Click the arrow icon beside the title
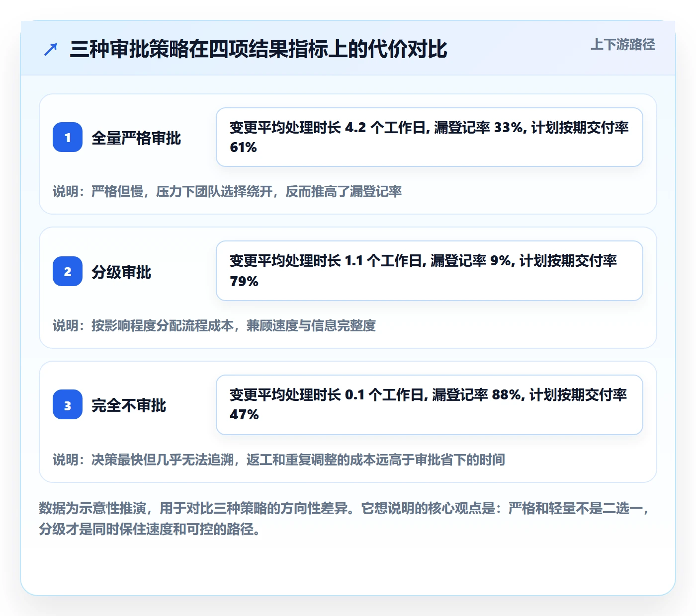 tap(51, 49)
